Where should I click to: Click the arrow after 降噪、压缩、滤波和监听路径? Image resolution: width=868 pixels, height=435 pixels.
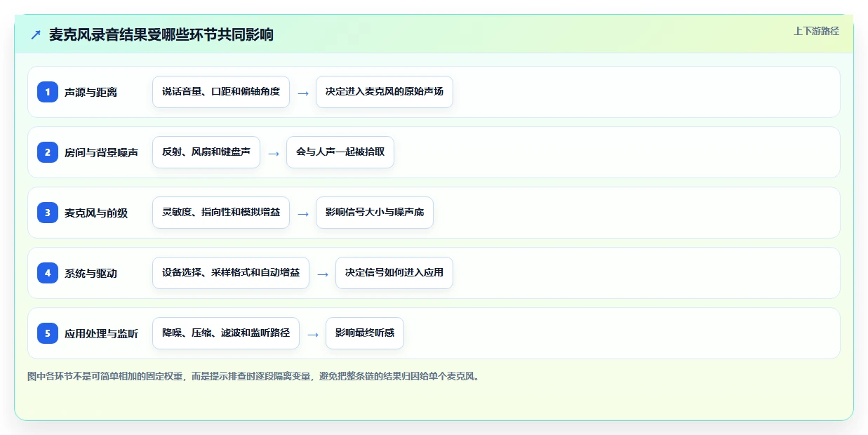313,334
